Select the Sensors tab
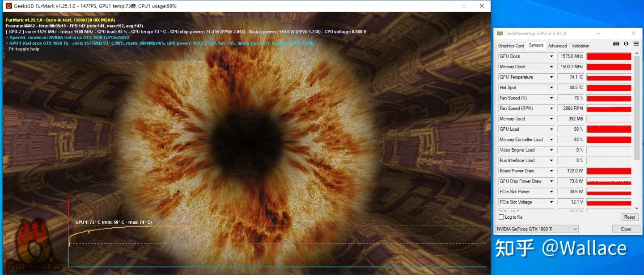Screen dimensions: 644x275 tap(536, 45)
